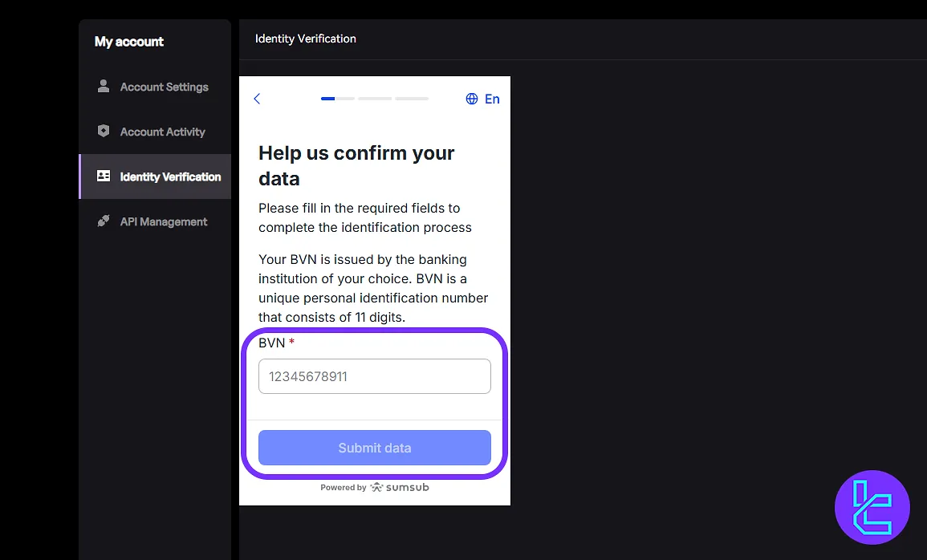
Task: Click the Account Settings person icon
Action: [x=104, y=86]
